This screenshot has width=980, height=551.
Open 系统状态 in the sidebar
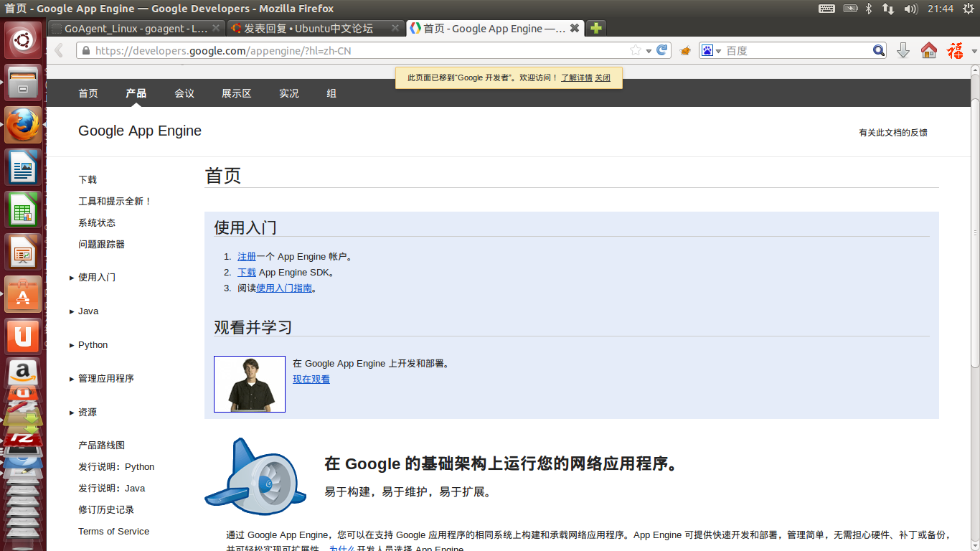tap(97, 223)
